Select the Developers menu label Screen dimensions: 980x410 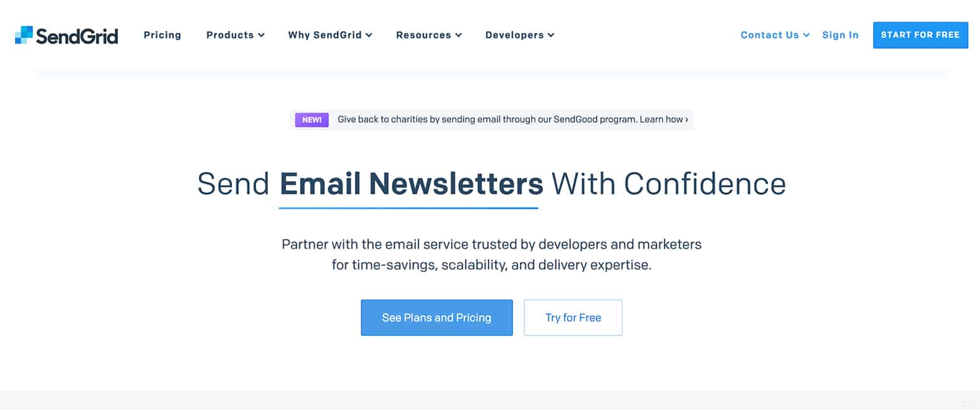tap(514, 35)
